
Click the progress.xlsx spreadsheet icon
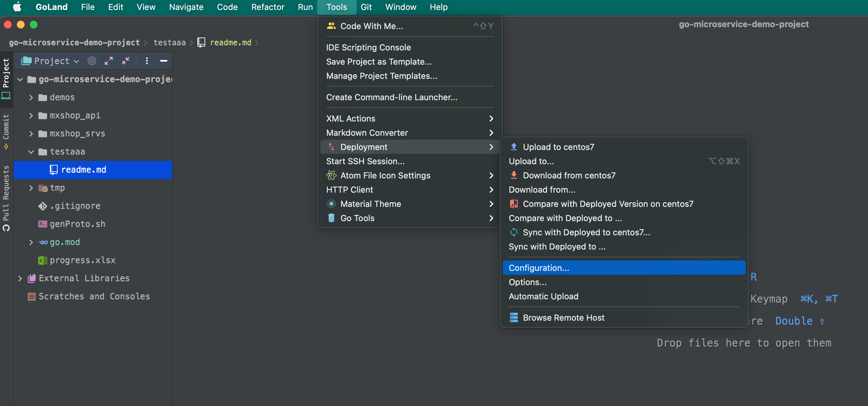coord(42,260)
